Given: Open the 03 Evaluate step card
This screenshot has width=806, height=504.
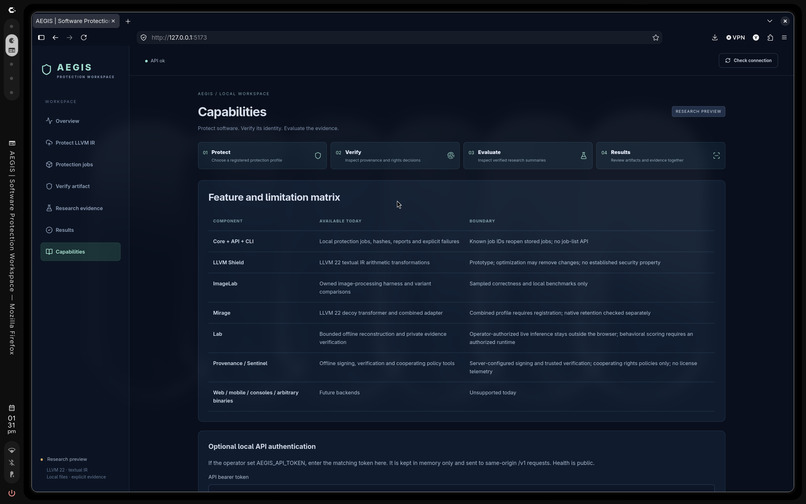Looking at the screenshot, I should (x=527, y=156).
